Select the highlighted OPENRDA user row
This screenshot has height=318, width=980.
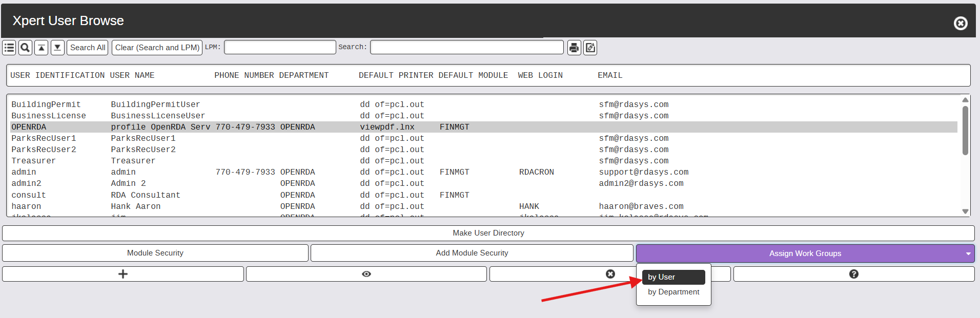(x=484, y=127)
